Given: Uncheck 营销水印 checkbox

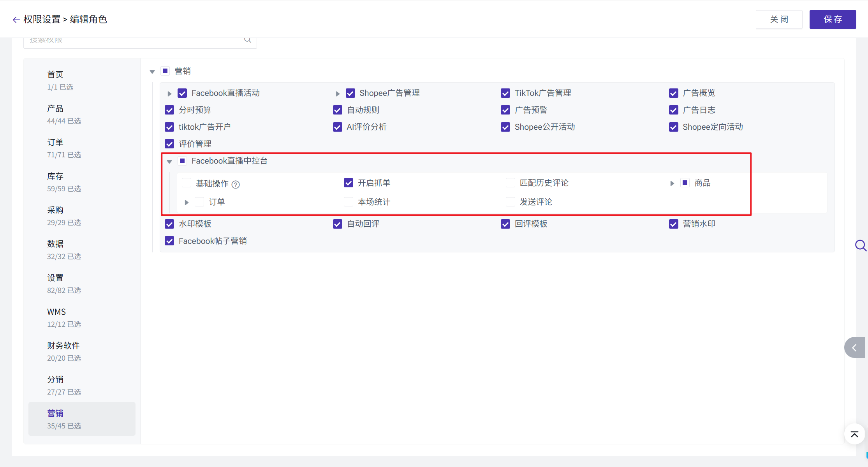Looking at the screenshot, I should (x=674, y=224).
